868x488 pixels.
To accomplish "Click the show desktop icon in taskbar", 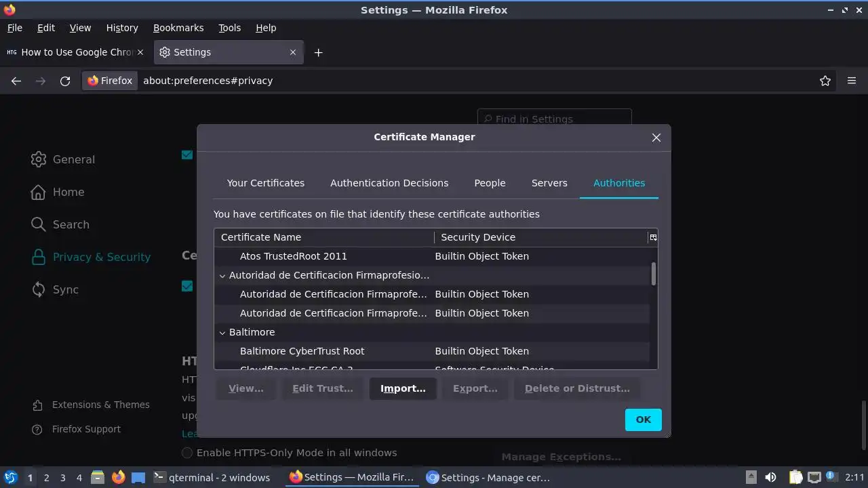I will tap(138, 477).
